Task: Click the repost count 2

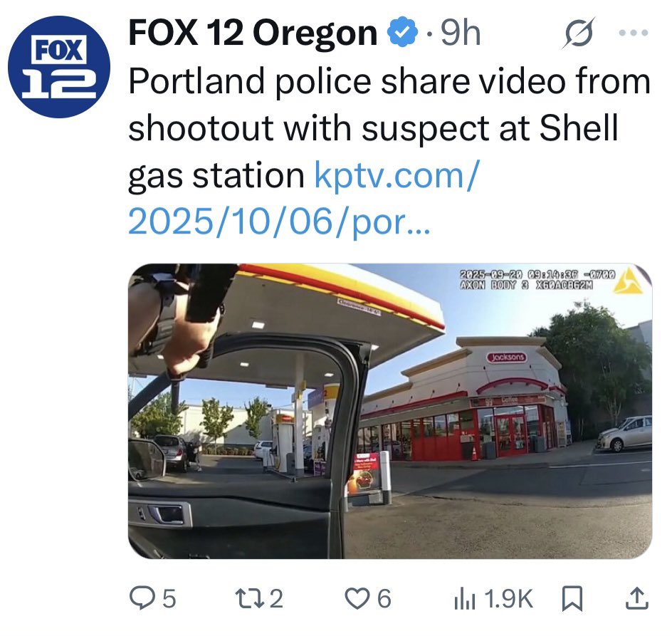Action: 276,599
